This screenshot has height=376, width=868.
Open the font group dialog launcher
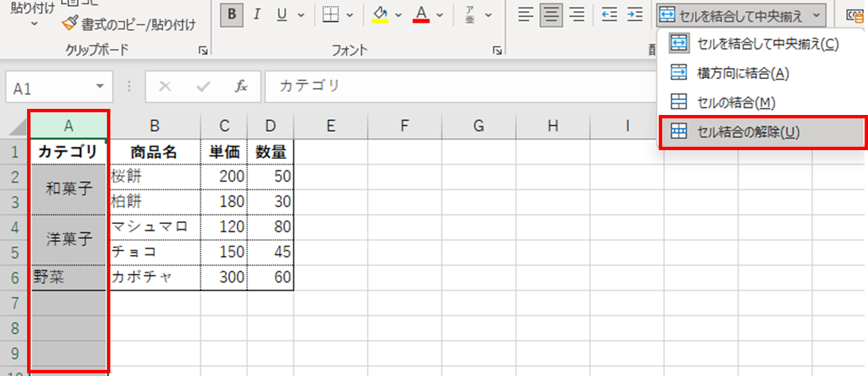pos(498,51)
